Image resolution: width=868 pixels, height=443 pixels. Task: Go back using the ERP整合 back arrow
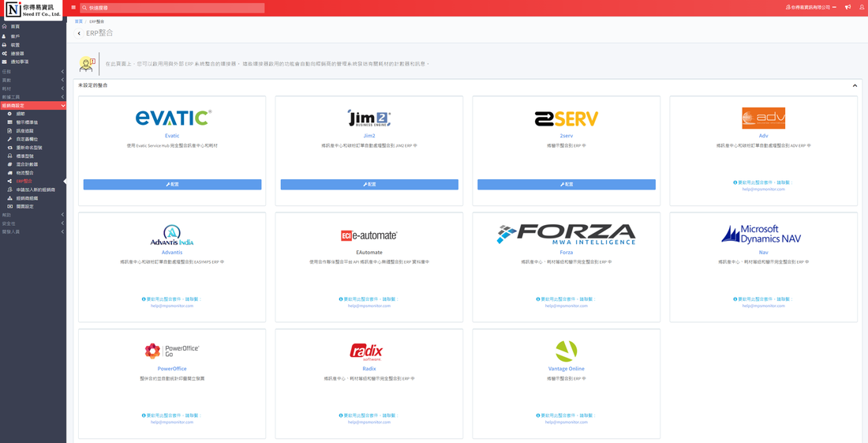[x=79, y=33]
